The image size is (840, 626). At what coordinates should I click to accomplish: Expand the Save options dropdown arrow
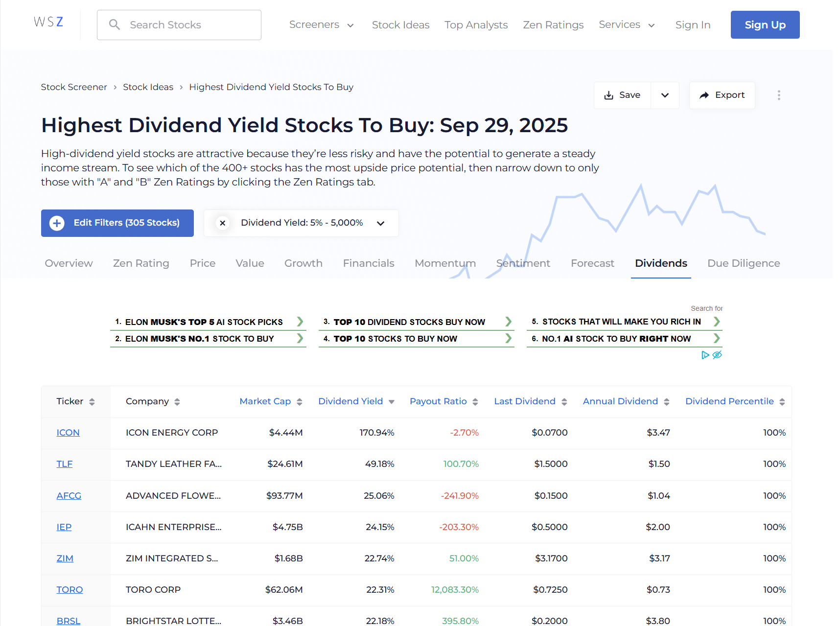coord(665,95)
